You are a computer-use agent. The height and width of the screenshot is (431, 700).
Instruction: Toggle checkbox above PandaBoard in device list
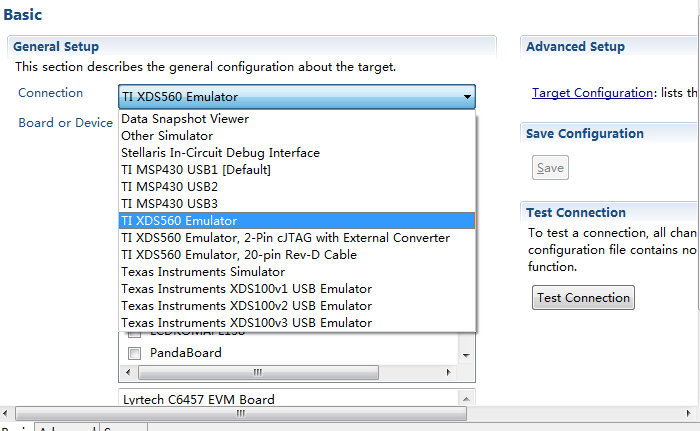tap(134, 334)
